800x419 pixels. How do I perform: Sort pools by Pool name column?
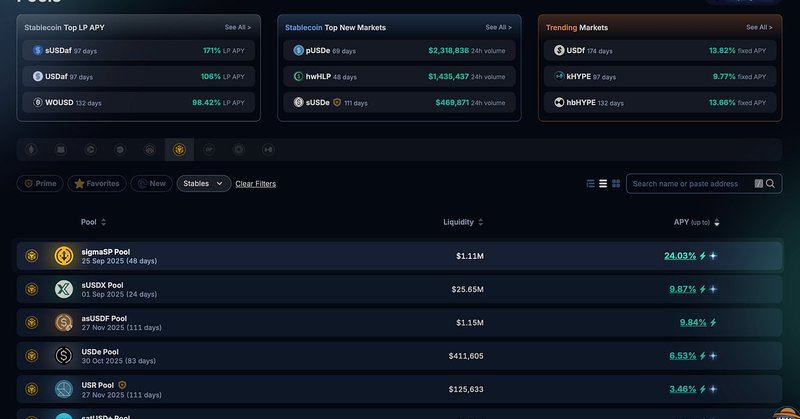coord(93,222)
